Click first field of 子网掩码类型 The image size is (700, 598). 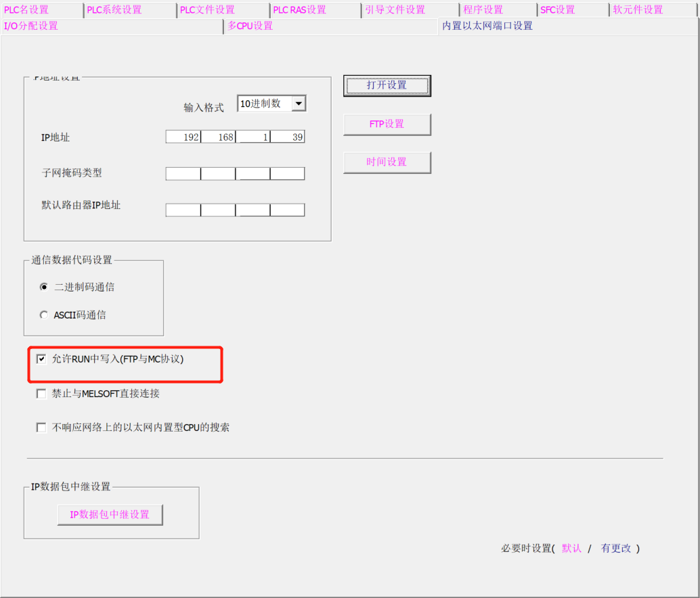[183, 174]
